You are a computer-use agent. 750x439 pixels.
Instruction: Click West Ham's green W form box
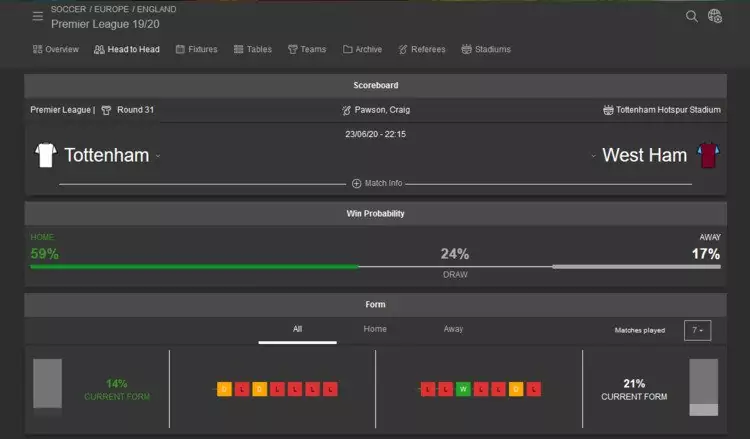pos(463,389)
